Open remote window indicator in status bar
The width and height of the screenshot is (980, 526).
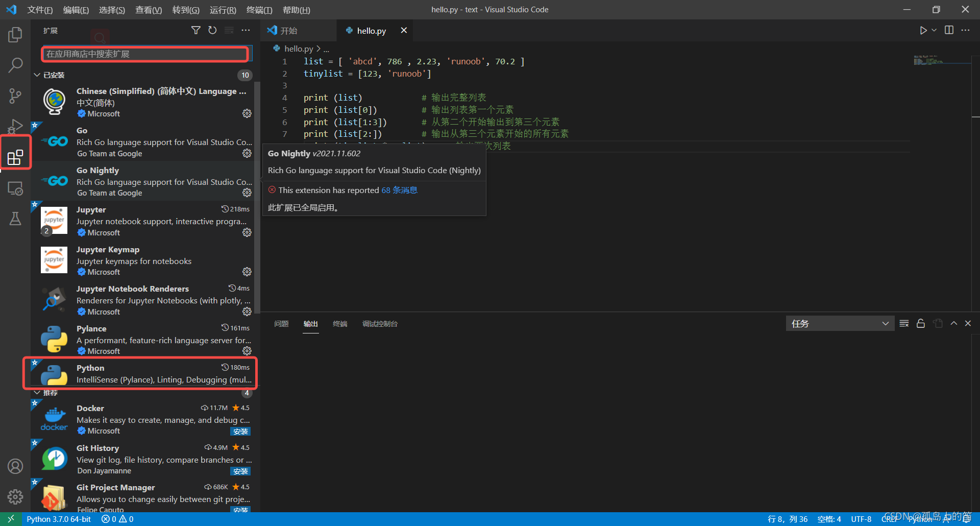point(11,519)
